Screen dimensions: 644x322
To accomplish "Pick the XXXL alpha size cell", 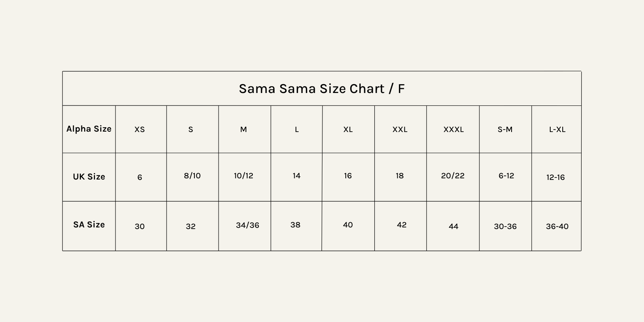I will 454,130.
